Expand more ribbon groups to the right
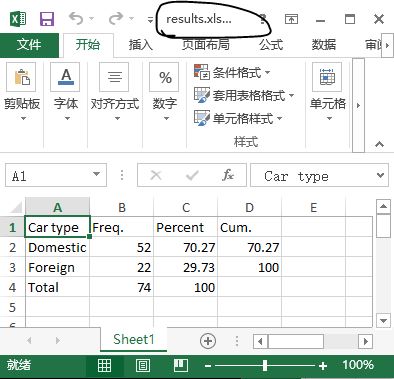This screenshot has height=379, width=394. (x=358, y=105)
